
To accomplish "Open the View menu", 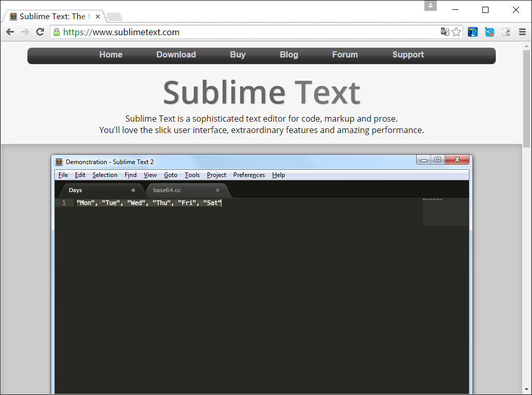I will [150, 175].
